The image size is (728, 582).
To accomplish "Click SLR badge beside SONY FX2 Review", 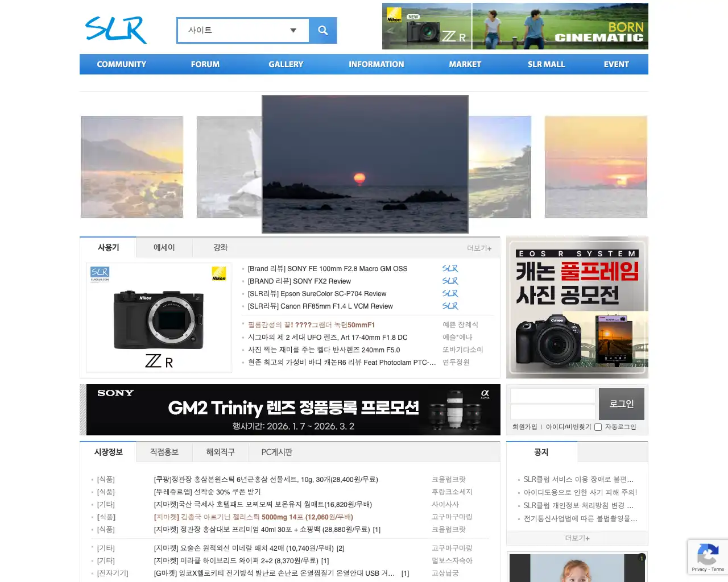I will coord(450,281).
